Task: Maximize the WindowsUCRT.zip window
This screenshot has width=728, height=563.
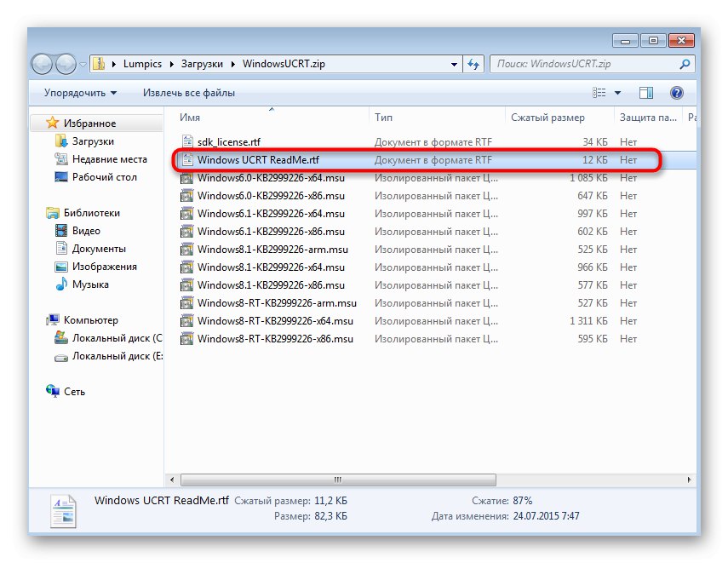Action: point(653,41)
